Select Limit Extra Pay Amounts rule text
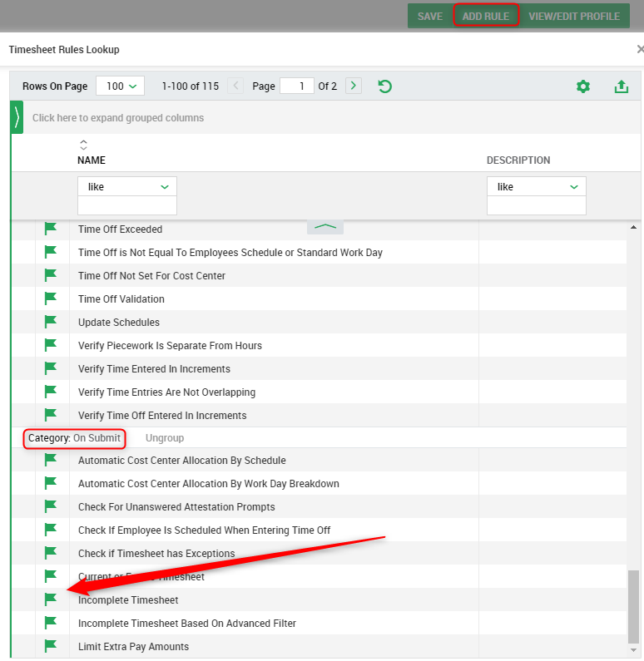 point(133,647)
